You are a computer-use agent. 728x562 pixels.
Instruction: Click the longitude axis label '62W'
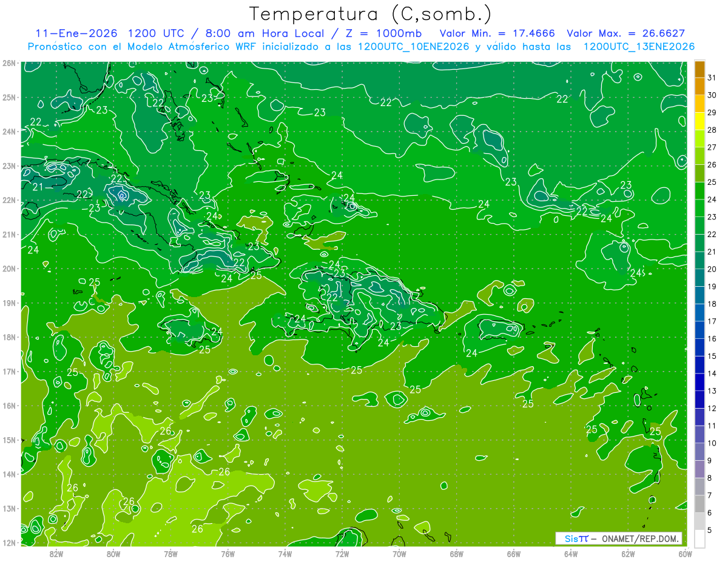click(628, 554)
